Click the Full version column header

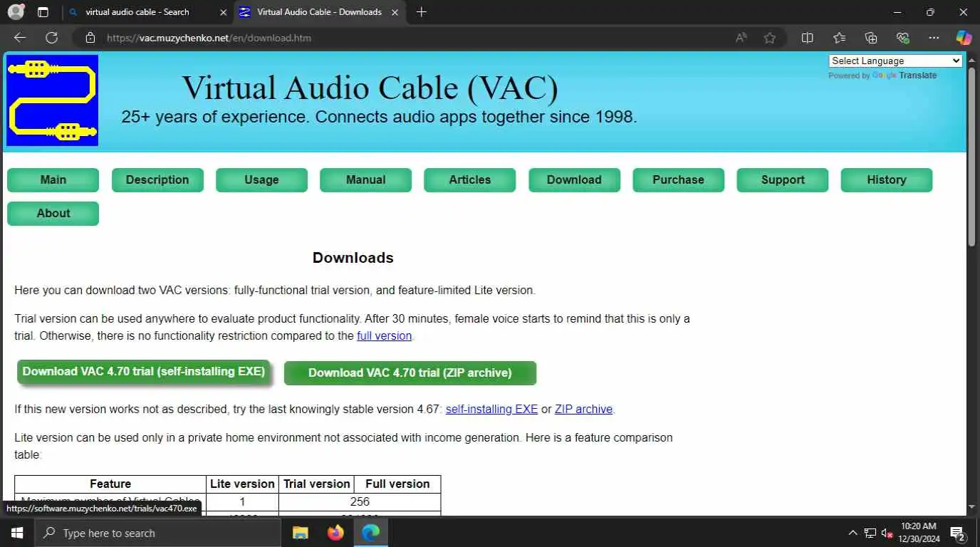(397, 484)
